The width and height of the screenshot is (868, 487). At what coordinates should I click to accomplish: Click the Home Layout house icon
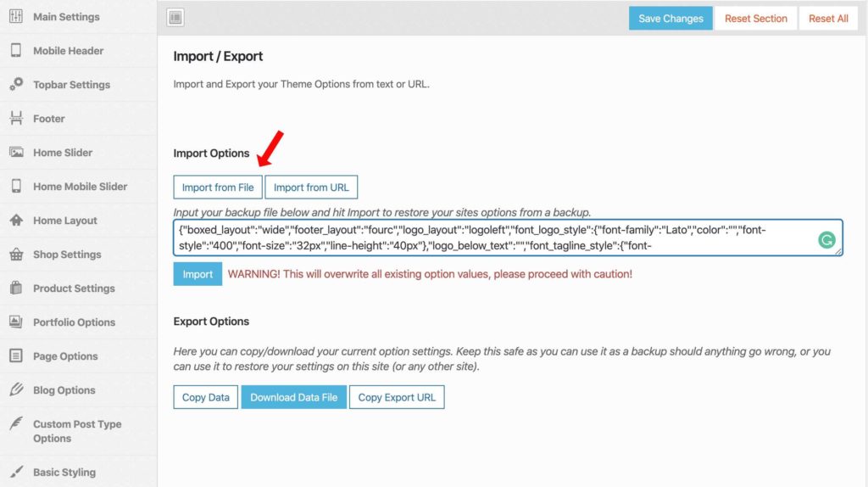coord(16,220)
